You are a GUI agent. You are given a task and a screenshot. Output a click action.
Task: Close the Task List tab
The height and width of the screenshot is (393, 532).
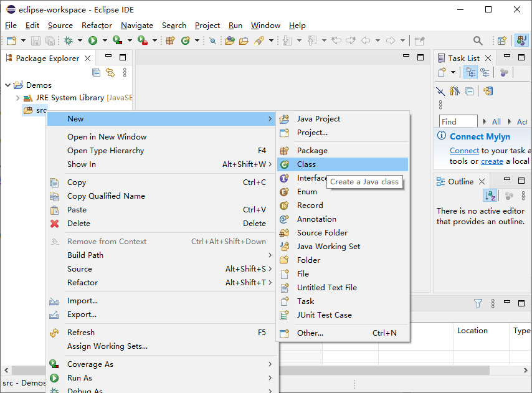pos(488,59)
